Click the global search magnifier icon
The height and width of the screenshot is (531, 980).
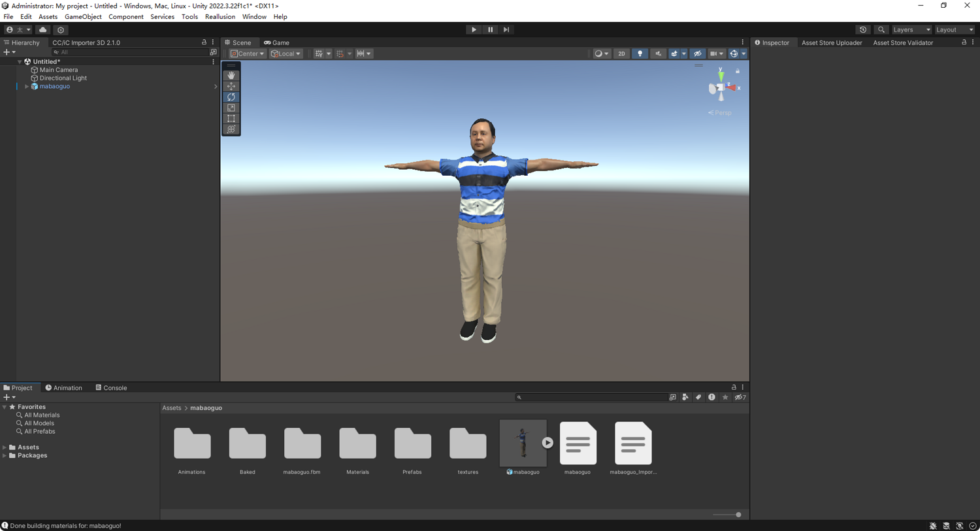pos(881,29)
